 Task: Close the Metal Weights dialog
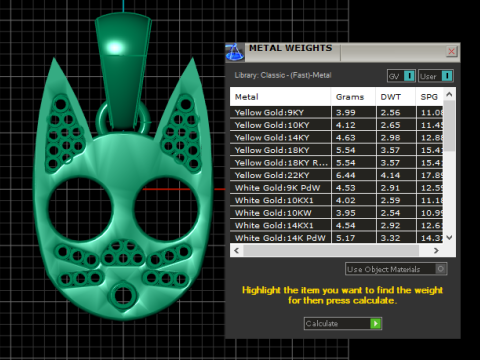click(x=451, y=52)
